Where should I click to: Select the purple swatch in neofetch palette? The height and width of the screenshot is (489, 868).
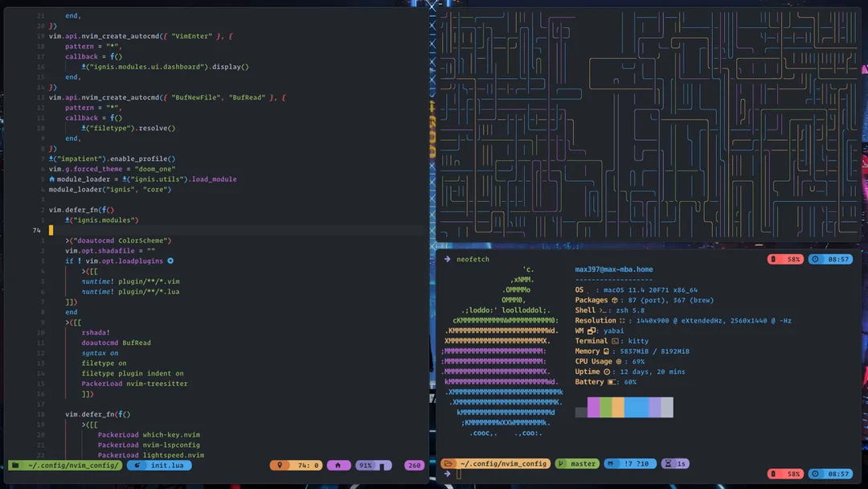point(593,407)
